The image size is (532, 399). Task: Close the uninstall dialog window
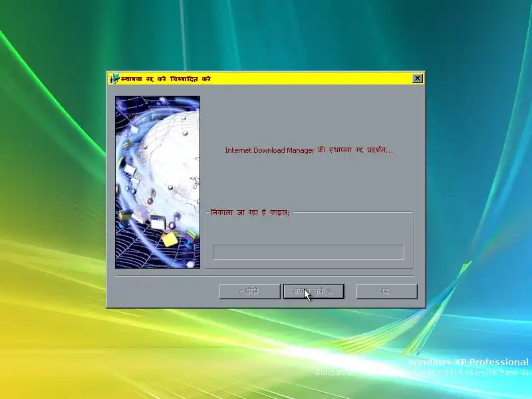point(418,78)
